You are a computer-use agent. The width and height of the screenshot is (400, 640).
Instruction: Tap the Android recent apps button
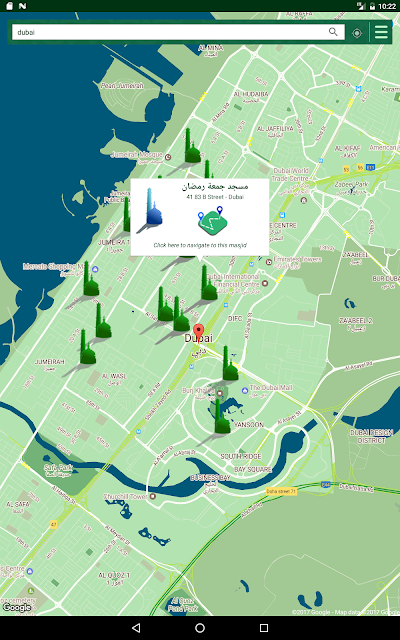pos(264,628)
